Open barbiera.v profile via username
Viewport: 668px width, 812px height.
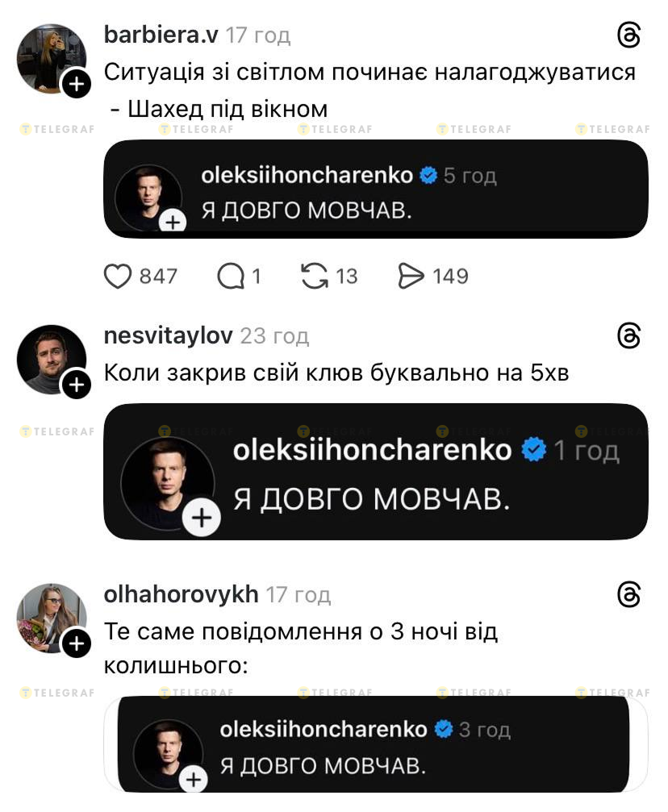(x=161, y=35)
